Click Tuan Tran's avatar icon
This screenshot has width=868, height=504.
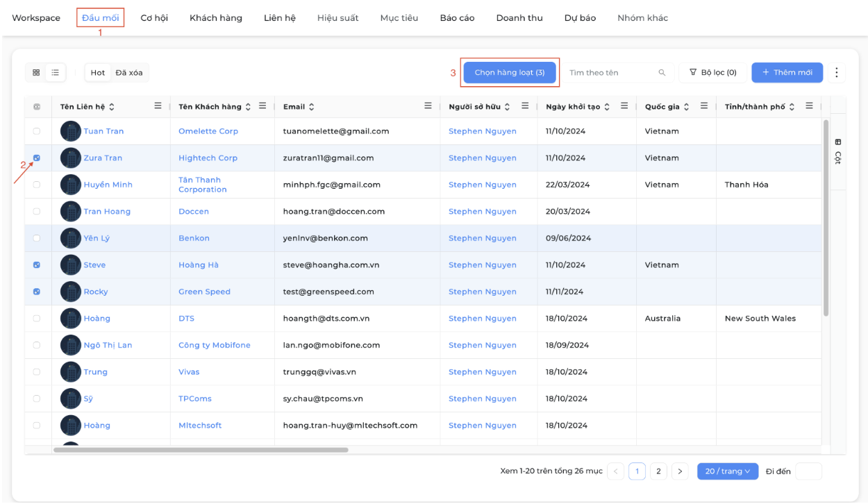pos(71,131)
